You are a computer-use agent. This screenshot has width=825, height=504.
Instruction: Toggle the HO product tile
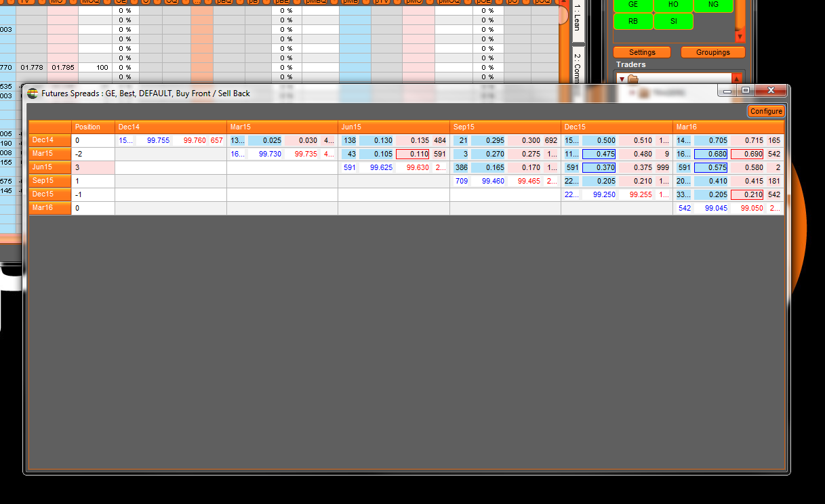tap(672, 5)
